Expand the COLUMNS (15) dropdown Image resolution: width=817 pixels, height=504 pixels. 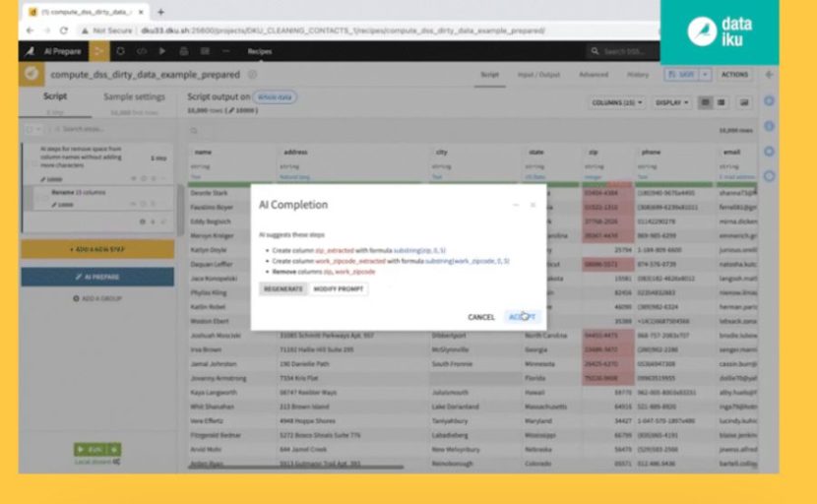(x=617, y=102)
